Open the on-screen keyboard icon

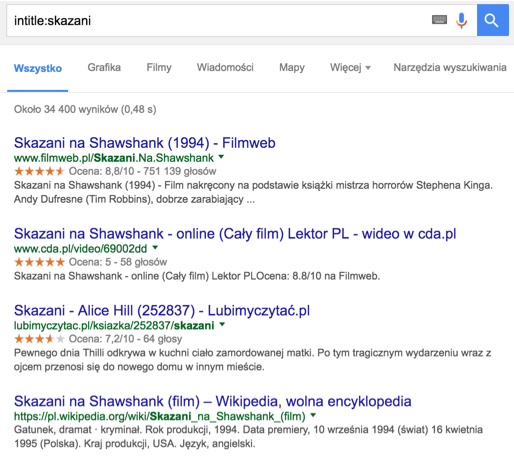(439, 20)
